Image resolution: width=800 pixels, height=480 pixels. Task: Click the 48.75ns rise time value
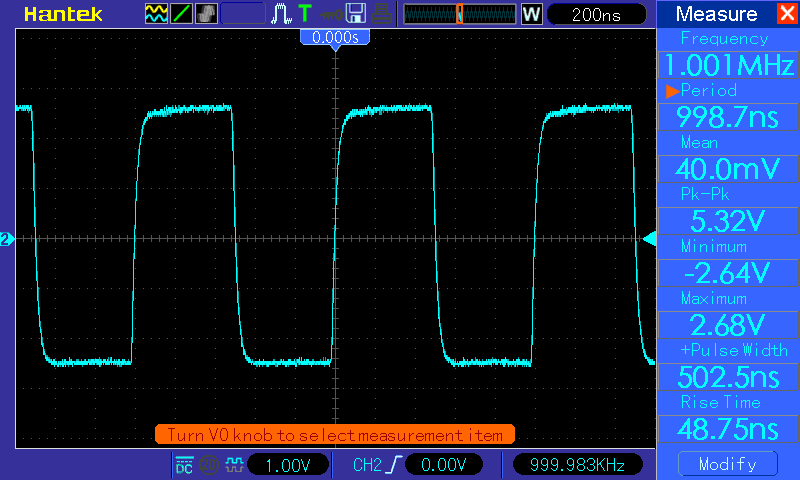(x=728, y=428)
